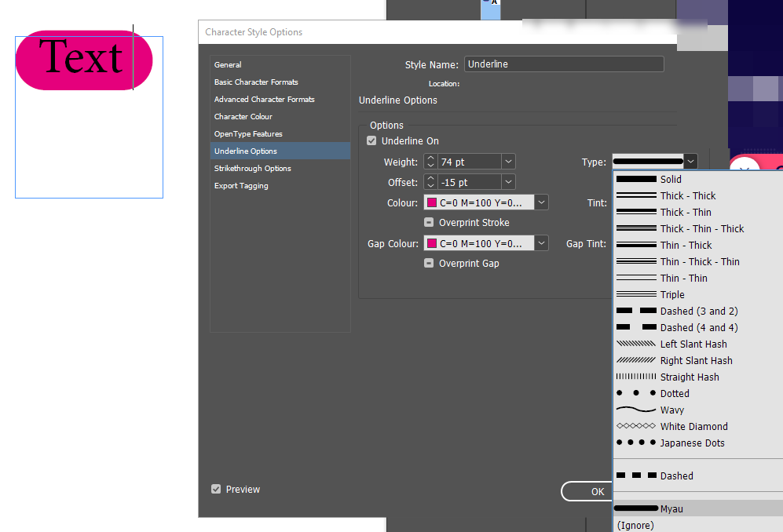The width and height of the screenshot is (783, 532).
Task: Select the (Ignore) stroke option
Action: 635,525
